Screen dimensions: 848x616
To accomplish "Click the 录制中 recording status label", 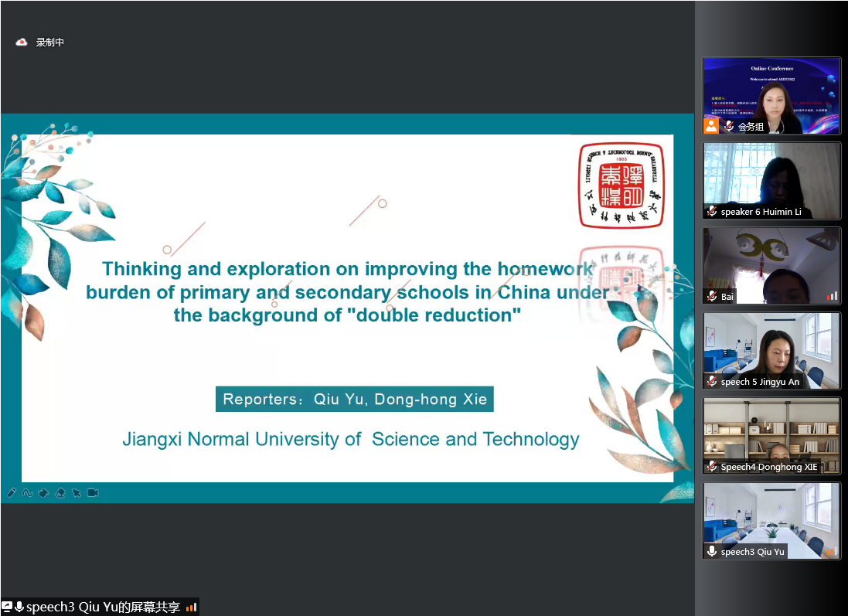I will point(49,43).
